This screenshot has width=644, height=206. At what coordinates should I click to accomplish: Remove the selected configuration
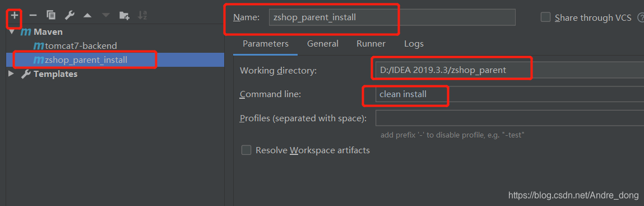tap(33, 15)
